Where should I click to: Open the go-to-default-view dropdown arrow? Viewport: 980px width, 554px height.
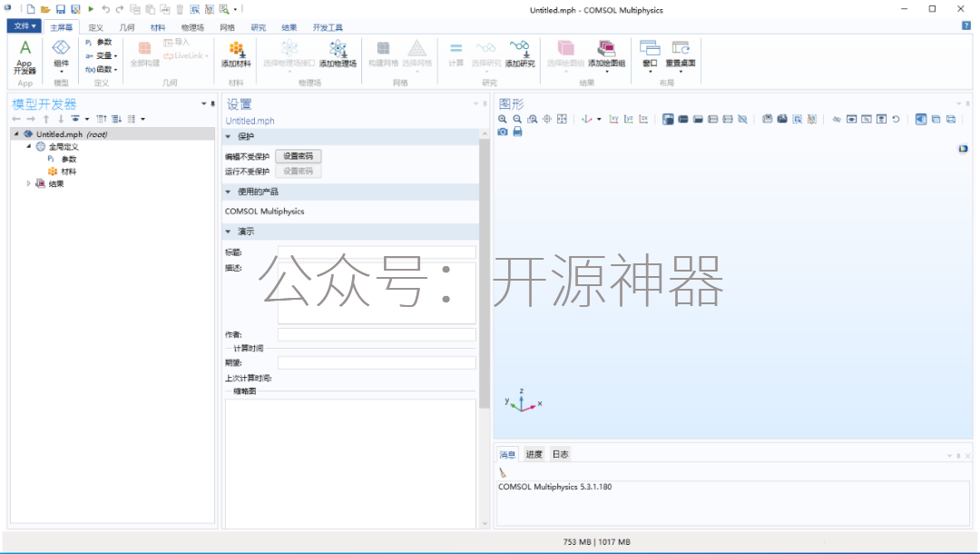(x=599, y=119)
